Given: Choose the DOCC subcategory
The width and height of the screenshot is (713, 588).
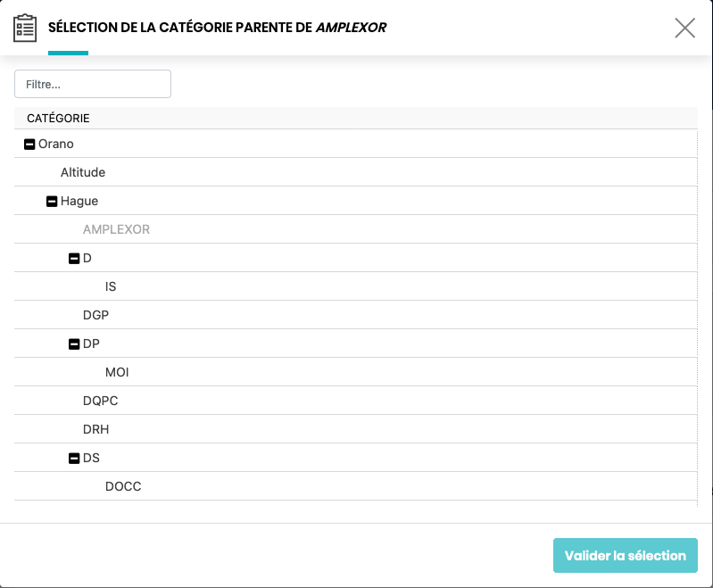Looking at the screenshot, I should (123, 486).
